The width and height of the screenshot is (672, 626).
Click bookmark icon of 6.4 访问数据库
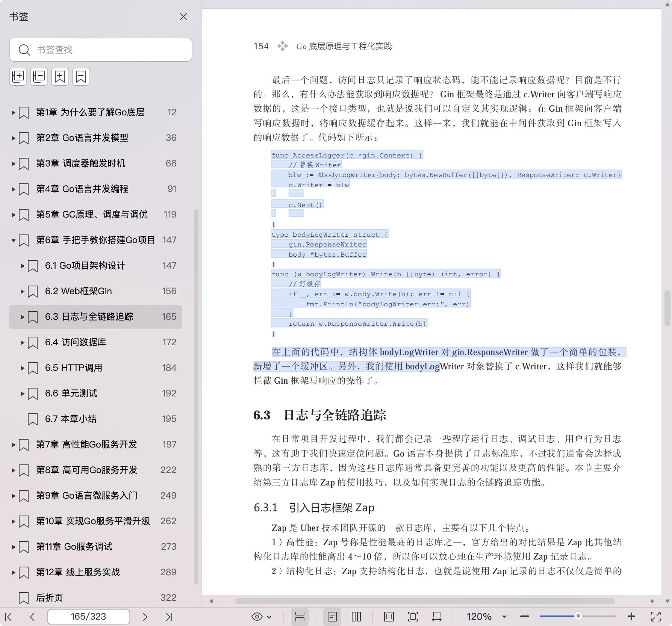tap(33, 342)
